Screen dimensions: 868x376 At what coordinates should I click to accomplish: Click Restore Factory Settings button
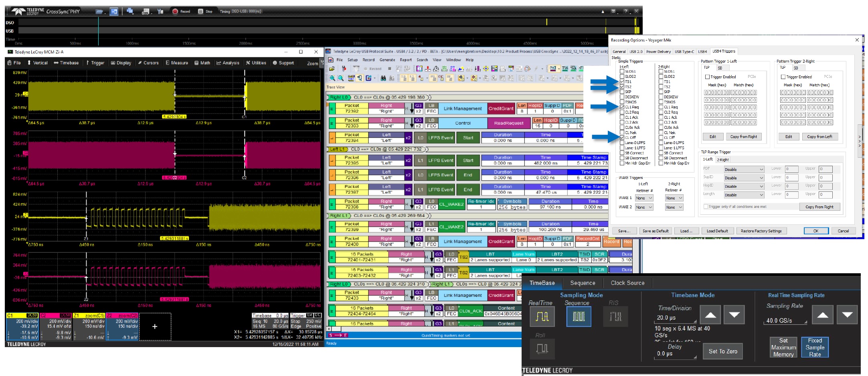point(761,231)
